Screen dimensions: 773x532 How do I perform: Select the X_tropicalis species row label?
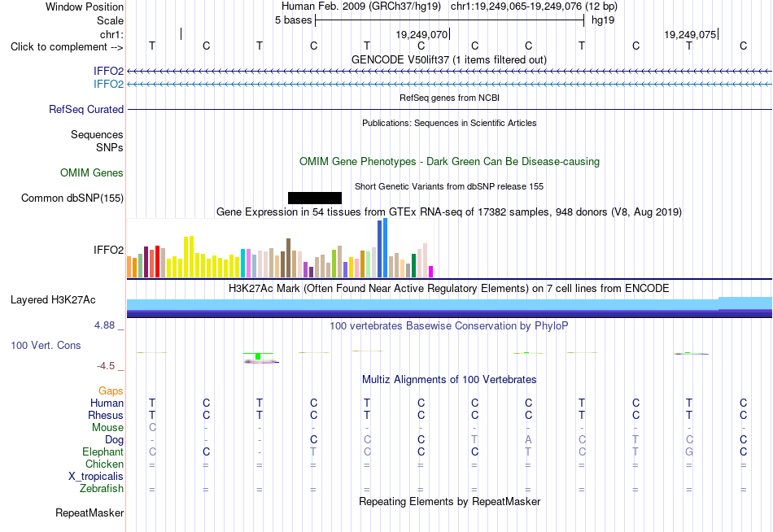pyautogui.click(x=96, y=477)
